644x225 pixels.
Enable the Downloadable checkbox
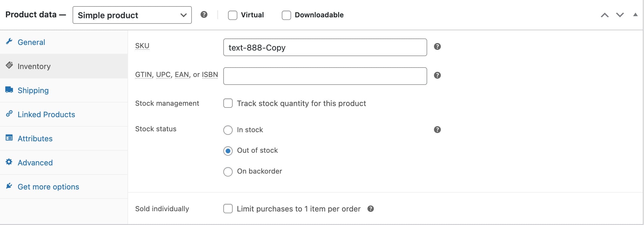[x=286, y=15]
